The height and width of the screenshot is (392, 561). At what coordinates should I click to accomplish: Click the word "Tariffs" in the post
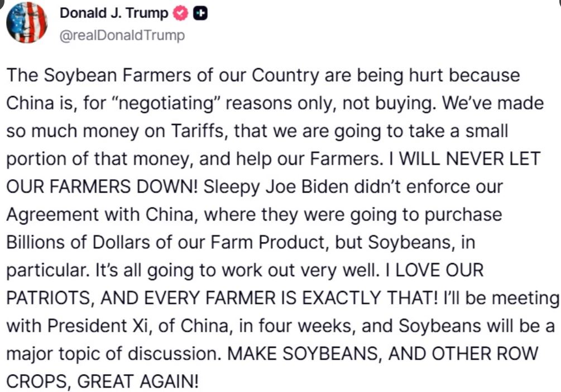tap(202, 131)
